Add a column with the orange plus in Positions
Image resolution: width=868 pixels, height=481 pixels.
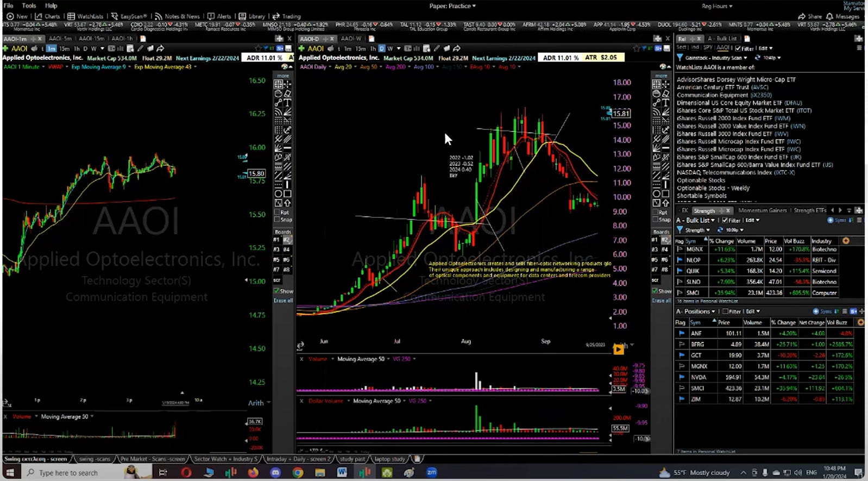click(x=860, y=322)
